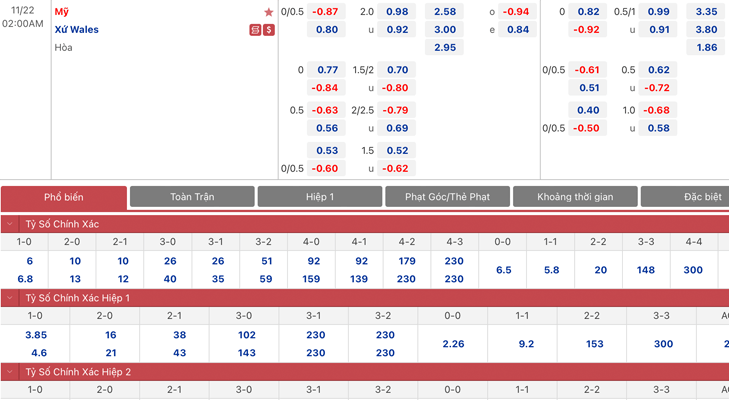Image resolution: width=729 pixels, height=400 pixels.
Task: Select the Hiệp 1 tab
Action: 320,197
